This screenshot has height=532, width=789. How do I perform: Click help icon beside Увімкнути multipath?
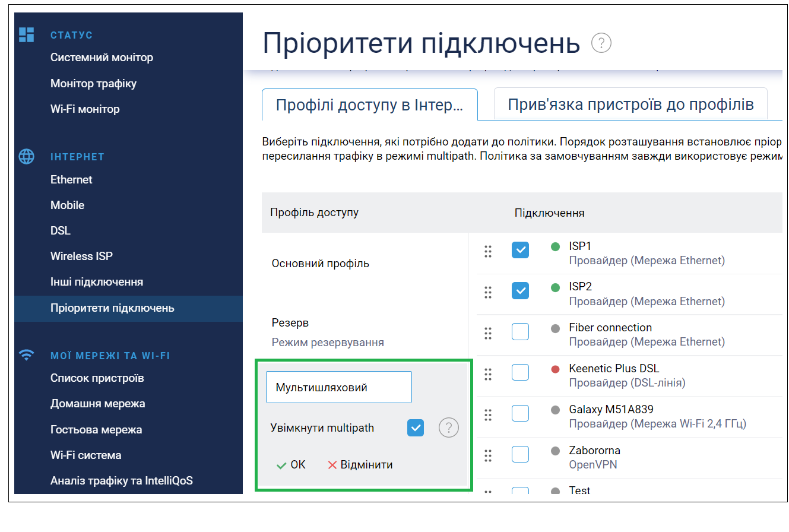point(448,427)
